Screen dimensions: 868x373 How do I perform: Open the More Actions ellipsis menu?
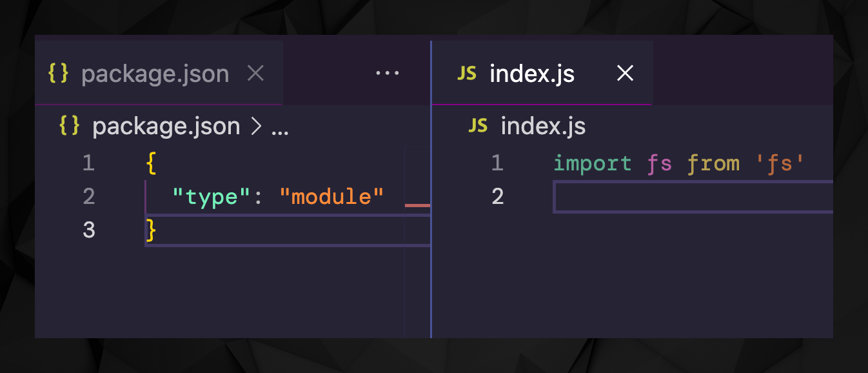pyautogui.click(x=387, y=74)
